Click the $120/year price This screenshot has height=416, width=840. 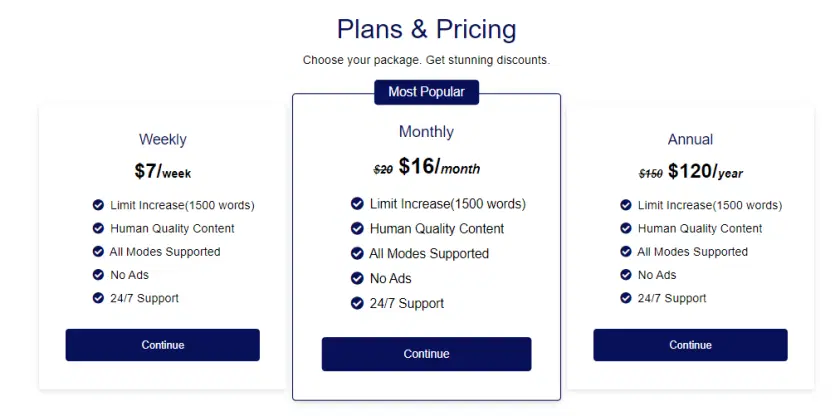point(705,172)
